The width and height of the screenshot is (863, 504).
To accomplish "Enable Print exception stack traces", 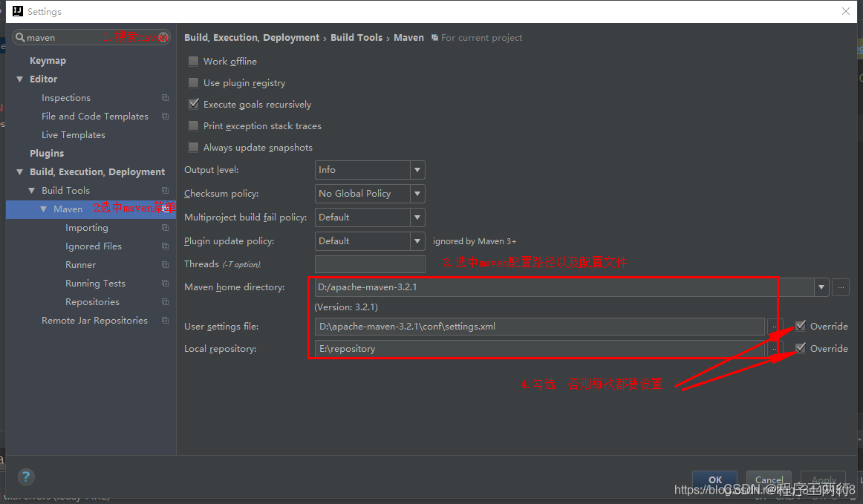I will (x=193, y=125).
